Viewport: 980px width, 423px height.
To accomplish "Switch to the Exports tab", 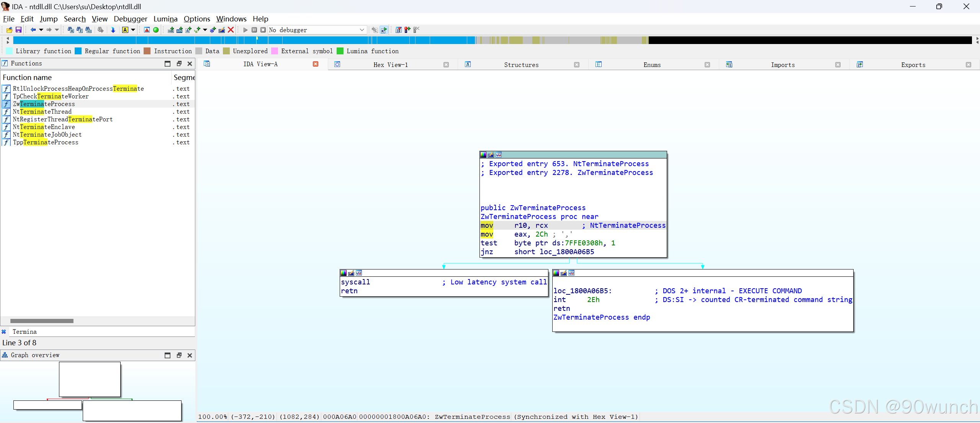I will tap(913, 65).
